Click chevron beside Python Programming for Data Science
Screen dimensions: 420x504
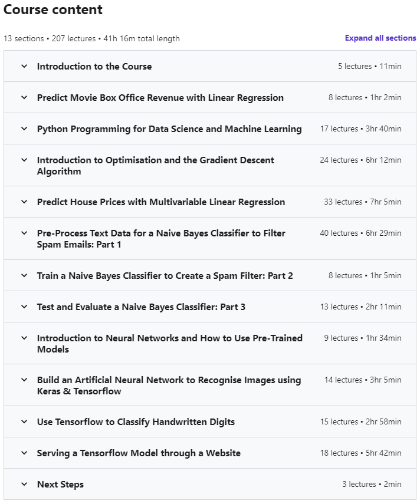click(x=24, y=129)
